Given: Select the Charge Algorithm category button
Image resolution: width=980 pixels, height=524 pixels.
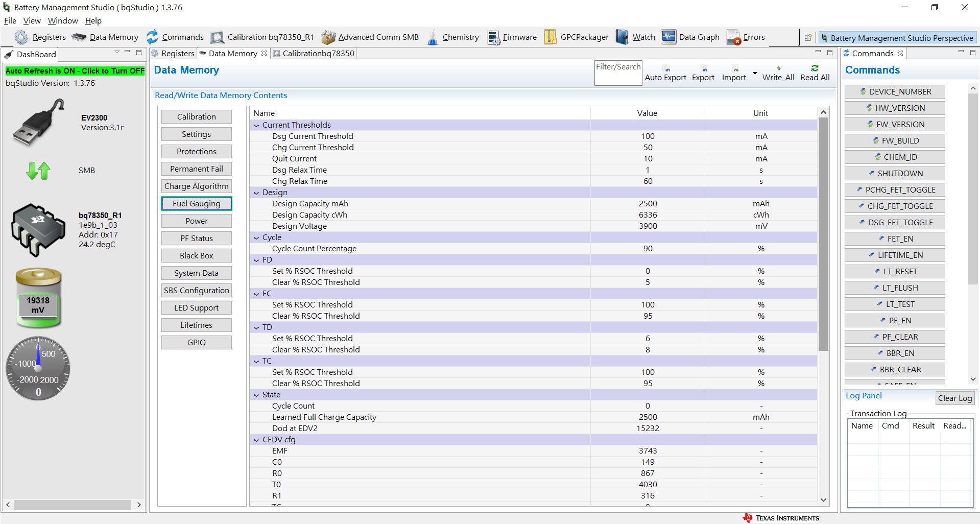Looking at the screenshot, I should [197, 186].
